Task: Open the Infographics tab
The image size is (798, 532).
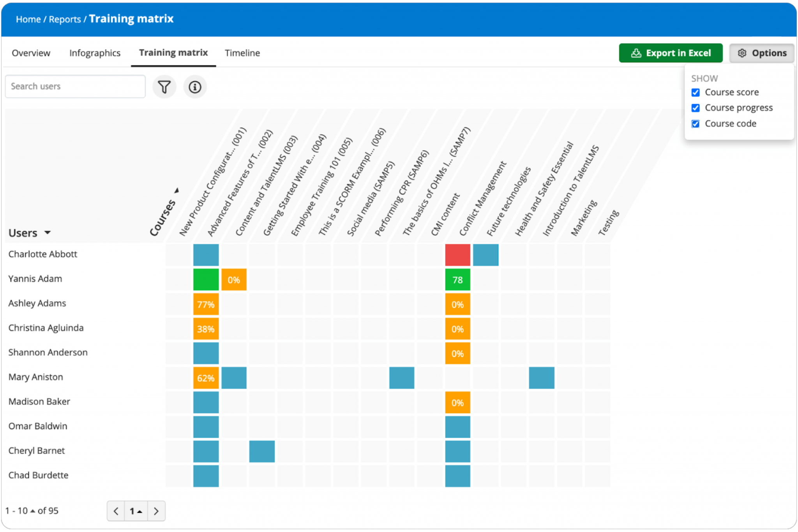Action: pos(95,53)
